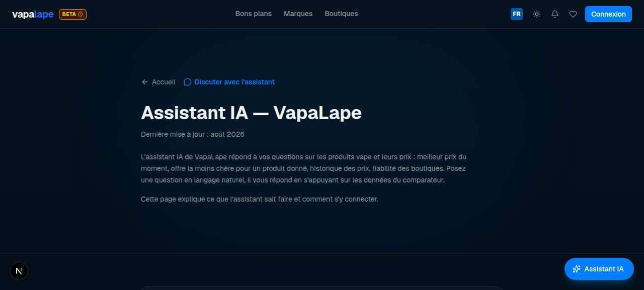Toggle the light theme sun icon
Screen dimensions: 644x290
tap(537, 14)
